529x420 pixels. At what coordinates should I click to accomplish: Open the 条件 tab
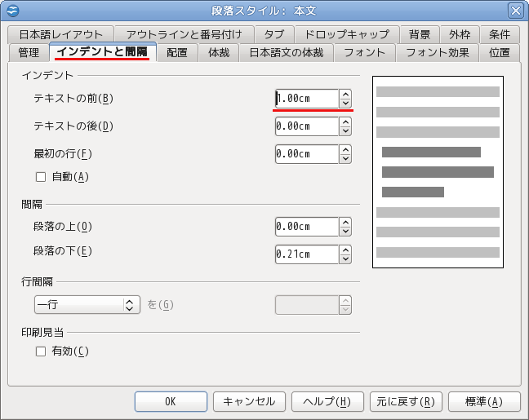[500, 34]
